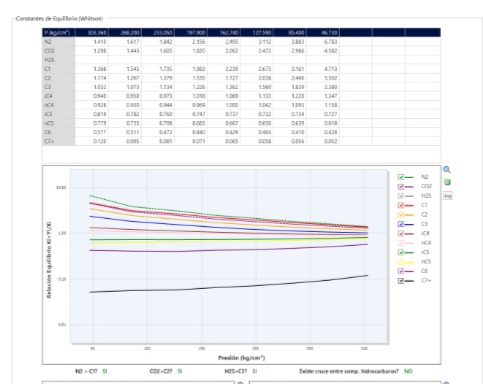Toggle the nC4 legend checkbox
The width and height of the screenshot is (483, 384).
pyautogui.click(x=401, y=243)
